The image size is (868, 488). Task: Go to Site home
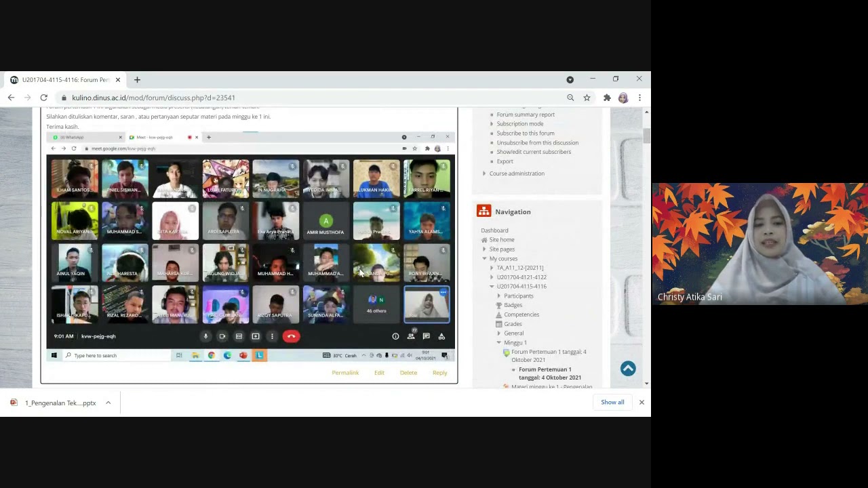pyautogui.click(x=502, y=240)
